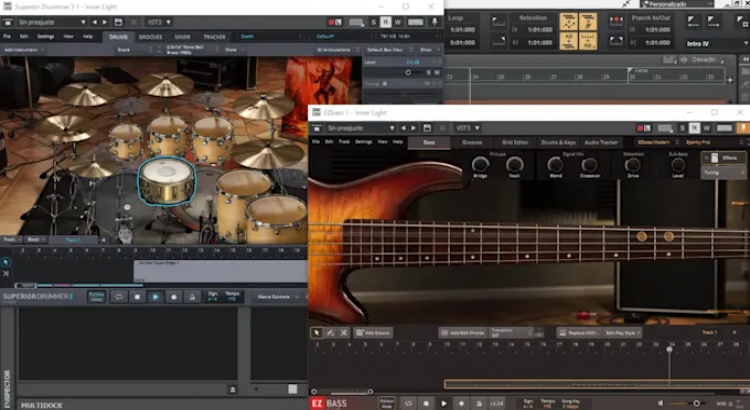Open Macro Controls button in Superior Drummer

coord(274,297)
